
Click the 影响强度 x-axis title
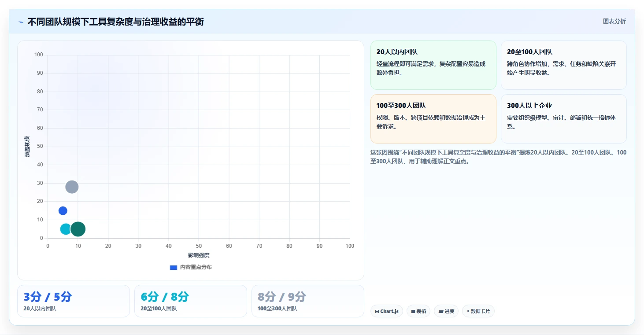pos(199,255)
